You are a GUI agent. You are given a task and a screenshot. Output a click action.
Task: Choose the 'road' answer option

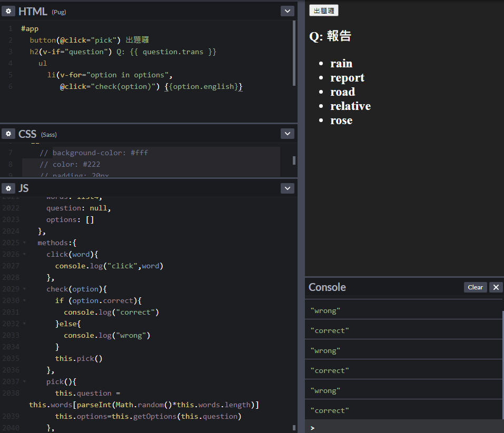[343, 92]
